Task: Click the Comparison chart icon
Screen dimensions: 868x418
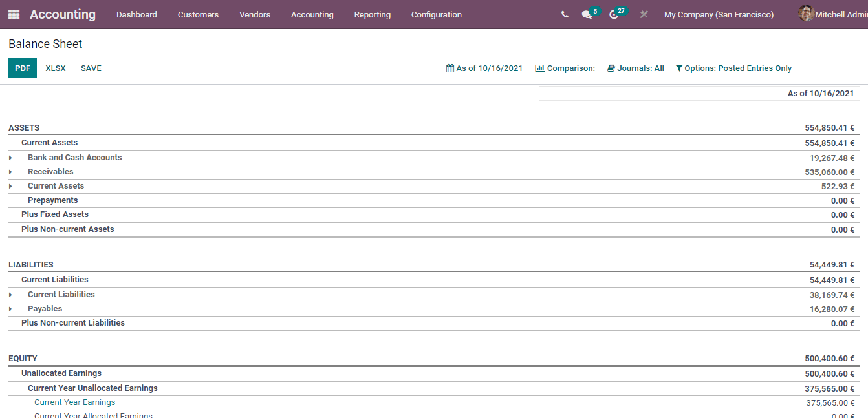Action: click(539, 67)
